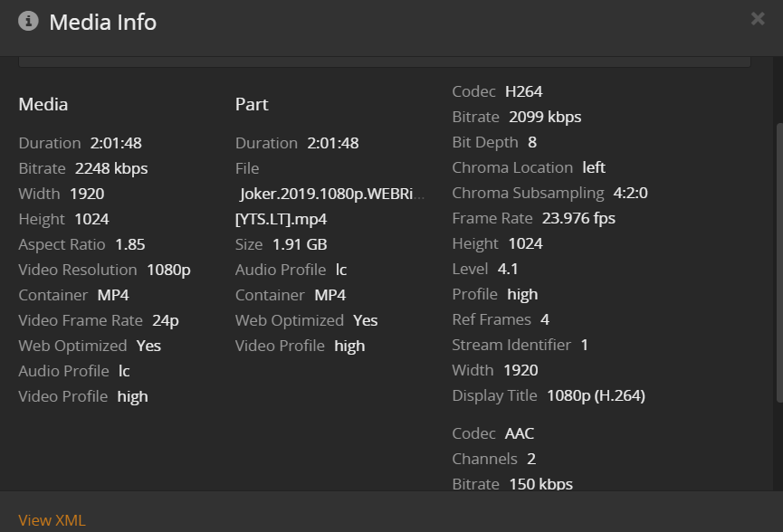Select the Joker.2019.1080p.WEBRi… file name
This screenshot has width=783, height=532.
(331, 194)
